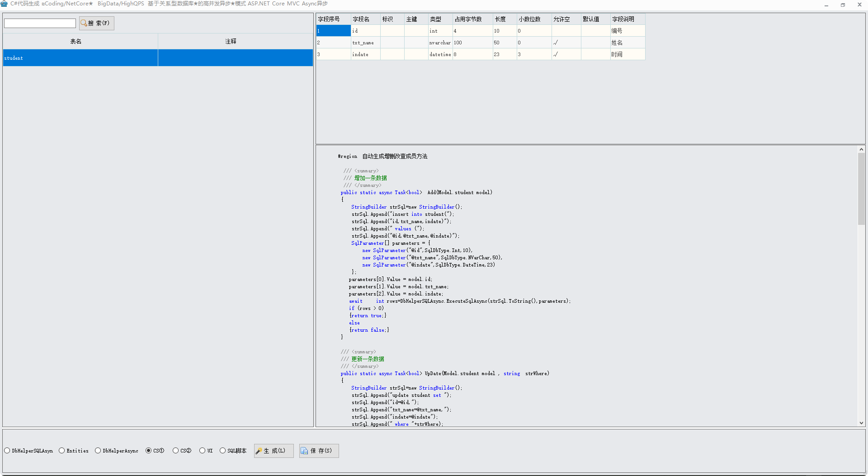Click the 保存(S) save button
This screenshot has width=868, height=476.
point(319,451)
